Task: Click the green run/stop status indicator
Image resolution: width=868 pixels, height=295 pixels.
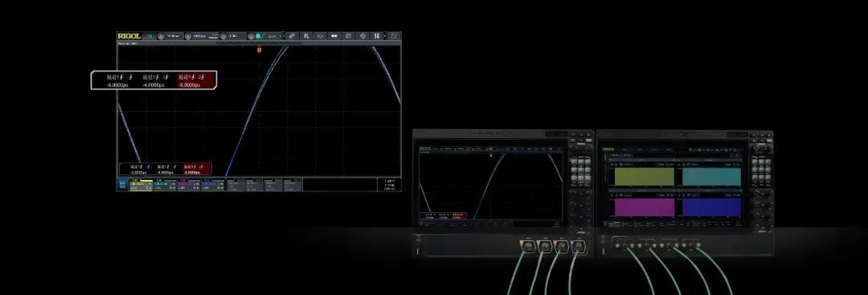Action: tap(149, 36)
